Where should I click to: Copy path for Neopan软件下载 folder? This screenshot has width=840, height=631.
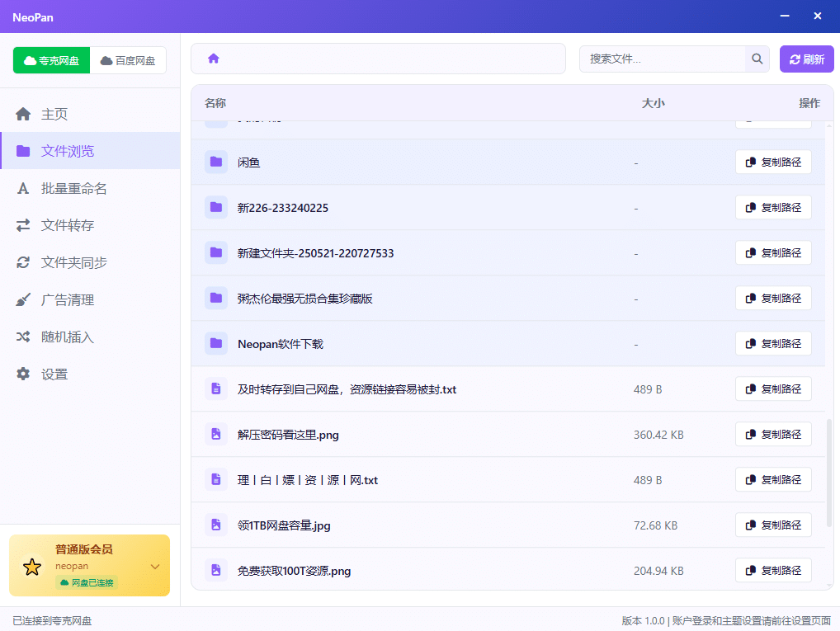pos(773,344)
